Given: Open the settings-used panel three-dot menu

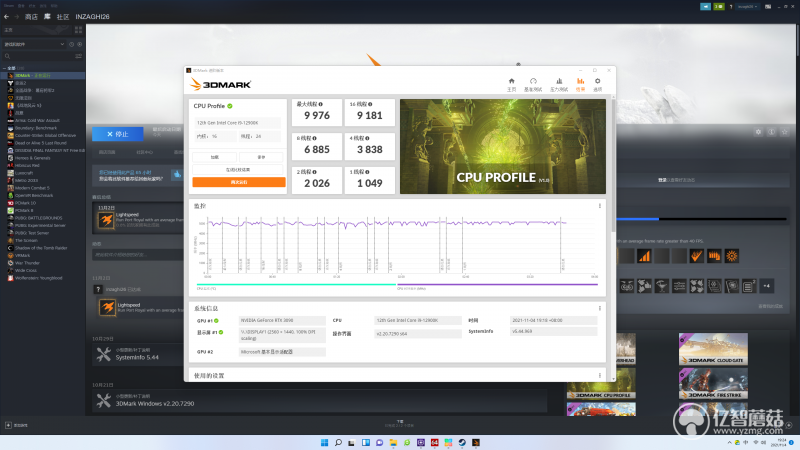Looking at the screenshot, I should tap(599, 376).
